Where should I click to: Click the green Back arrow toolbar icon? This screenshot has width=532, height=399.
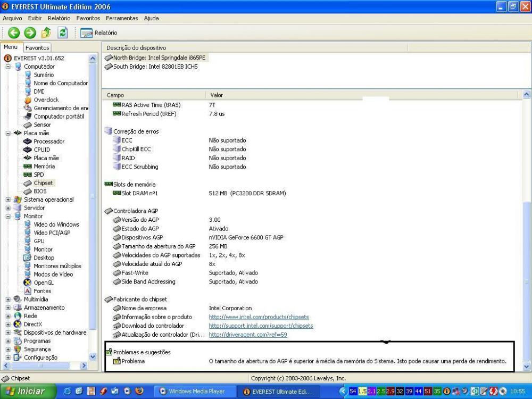tap(14, 32)
